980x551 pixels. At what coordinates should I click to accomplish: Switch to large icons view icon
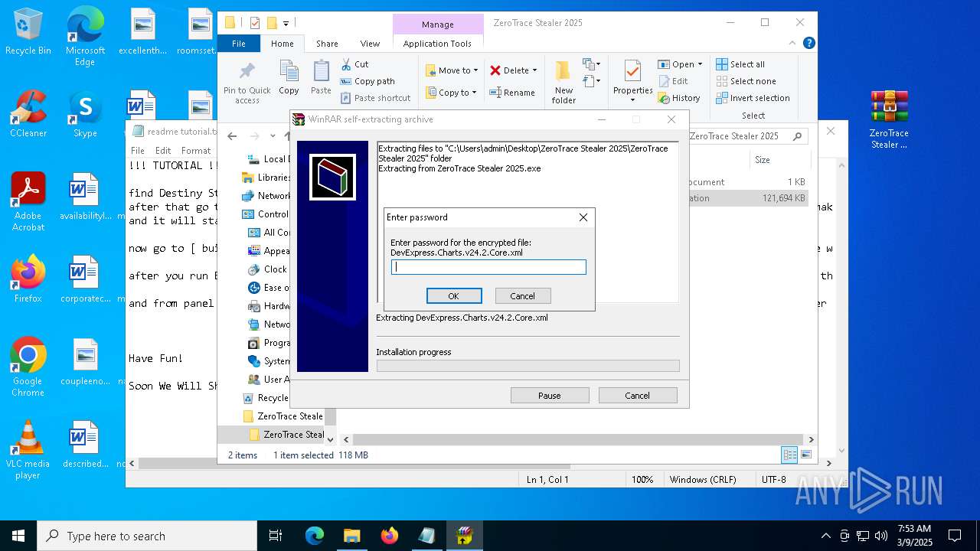[x=805, y=455]
